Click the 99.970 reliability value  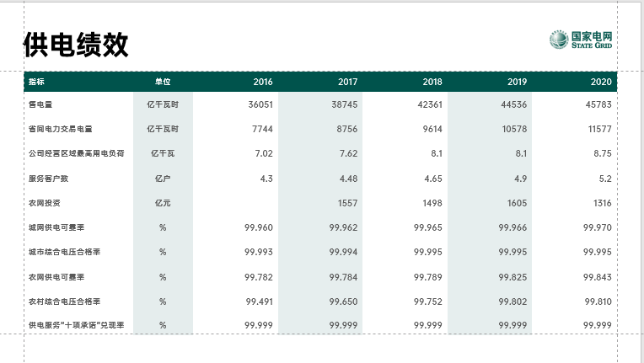[598, 227]
